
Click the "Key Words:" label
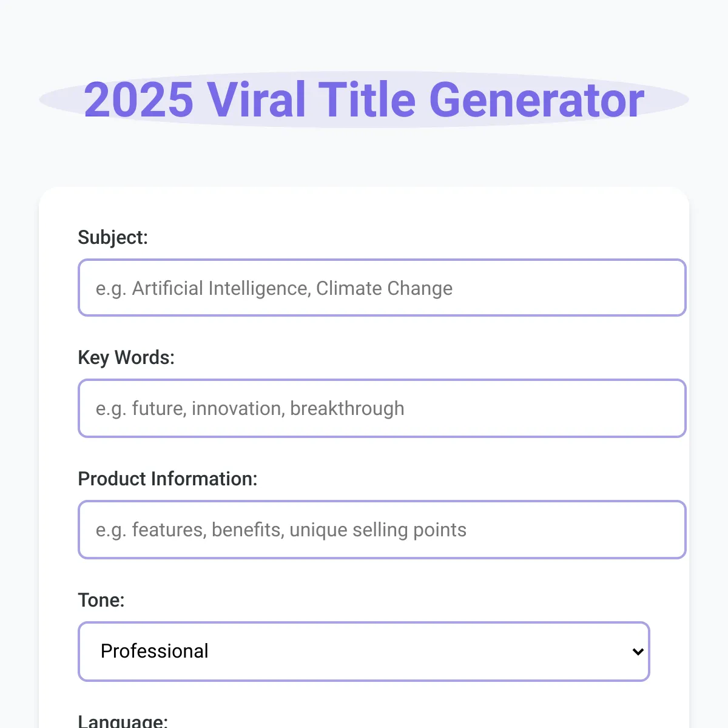coord(126,357)
